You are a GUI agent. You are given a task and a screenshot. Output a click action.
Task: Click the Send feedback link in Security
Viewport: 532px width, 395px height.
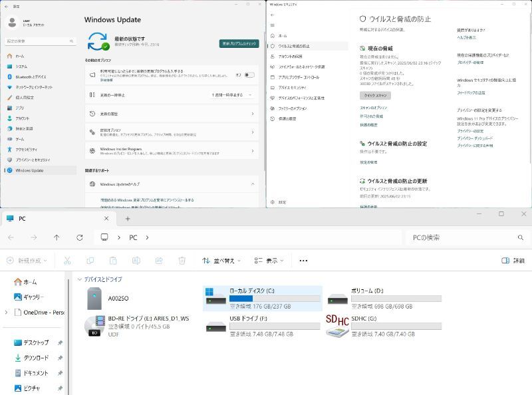(471, 92)
